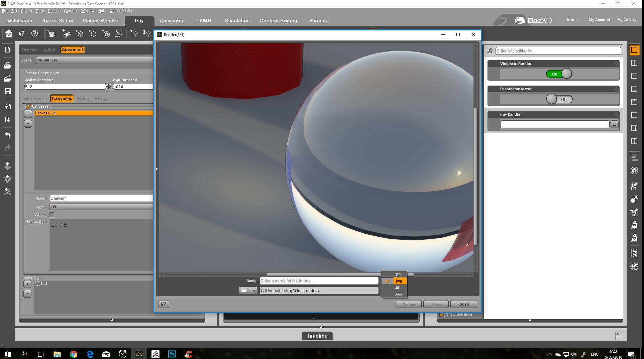Activate the What's This pointer tool in toolbar
644x359 pixels.
(22, 33)
